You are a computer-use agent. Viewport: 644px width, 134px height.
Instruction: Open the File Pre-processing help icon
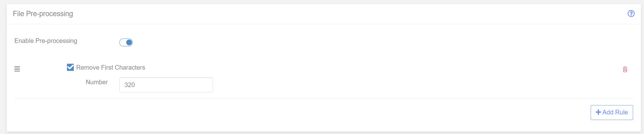pyautogui.click(x=631, y=14)
